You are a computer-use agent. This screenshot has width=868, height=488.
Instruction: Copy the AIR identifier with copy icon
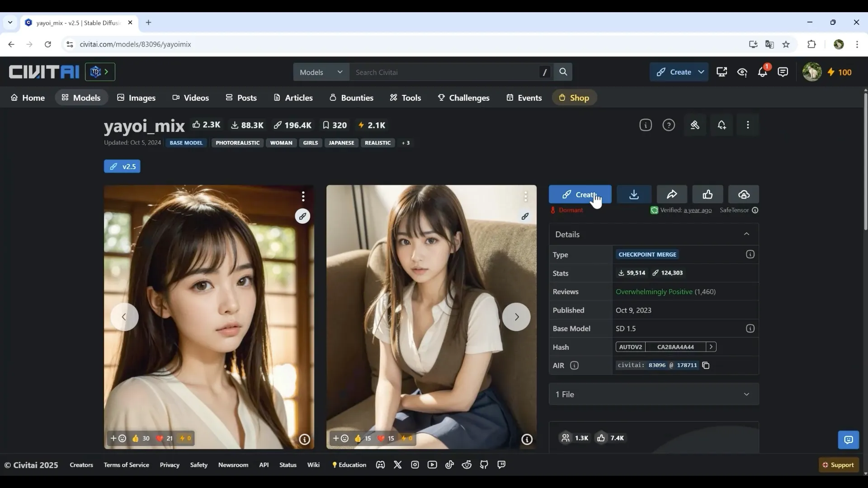coord(706,366)
